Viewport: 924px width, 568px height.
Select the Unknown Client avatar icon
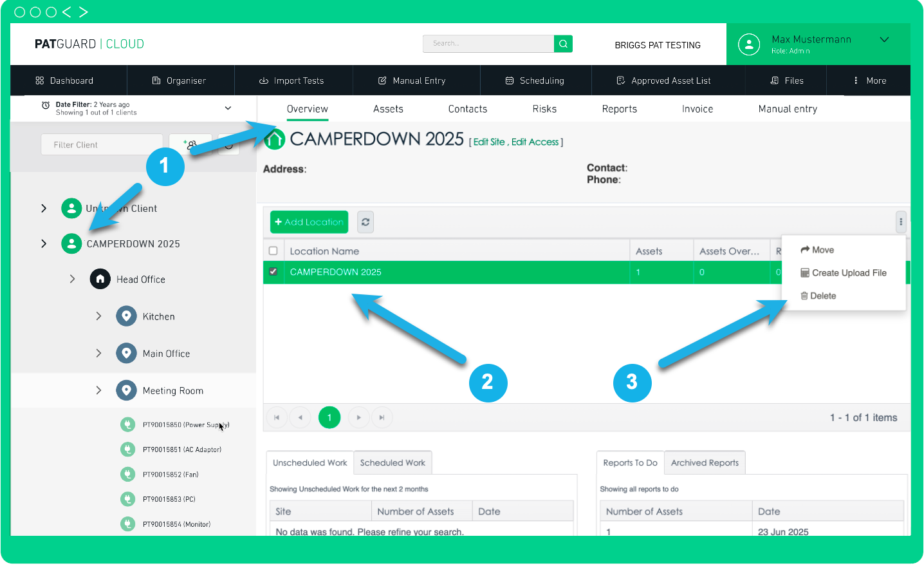[x=71, y=209]
